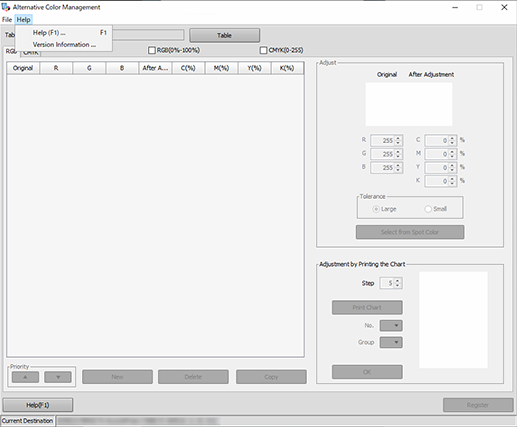This screenshot has width=517, height=427.
Task: Select the Large tolerance radio button
Action: click(376, 209)
